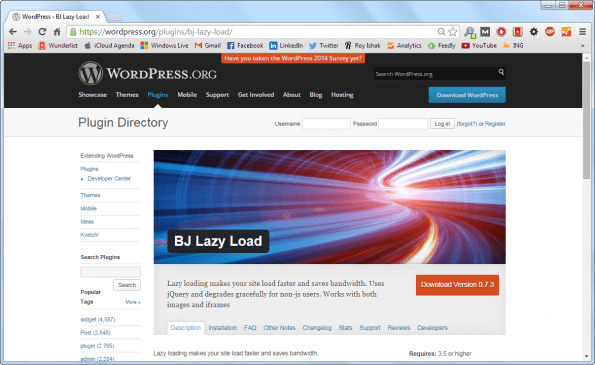Switch to the Other Notes tab
The width and height of the screenshot is (595, 365).
click(x=280, y=328)
